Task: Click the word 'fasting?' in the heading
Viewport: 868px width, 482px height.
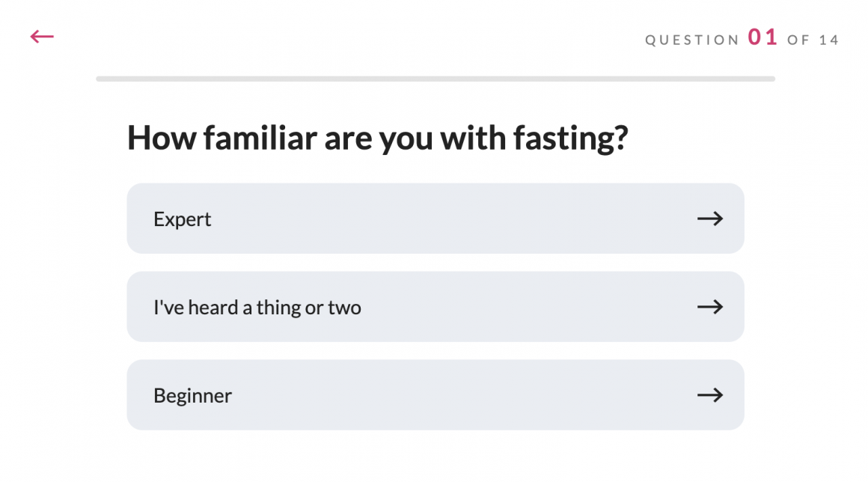Action: (570, 138)
